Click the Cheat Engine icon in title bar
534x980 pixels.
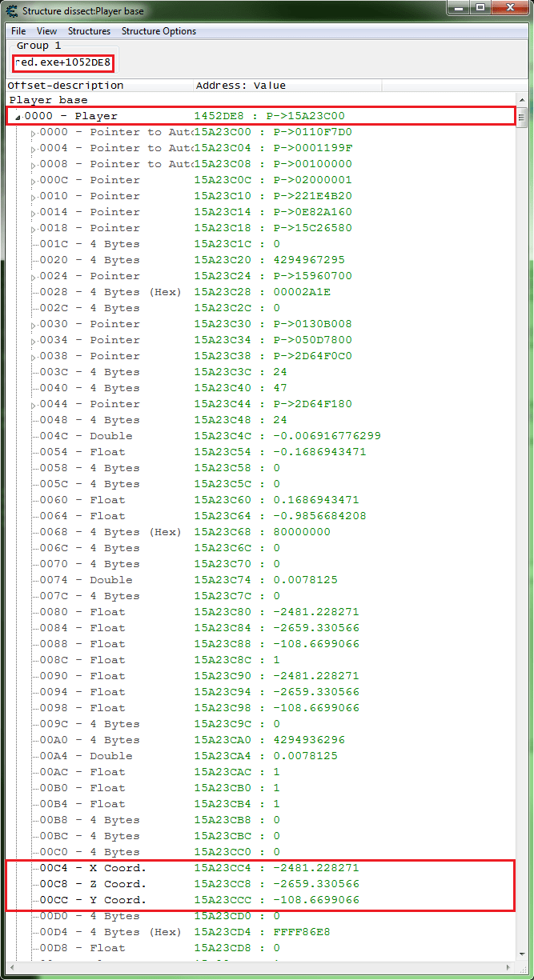(12, 11)
